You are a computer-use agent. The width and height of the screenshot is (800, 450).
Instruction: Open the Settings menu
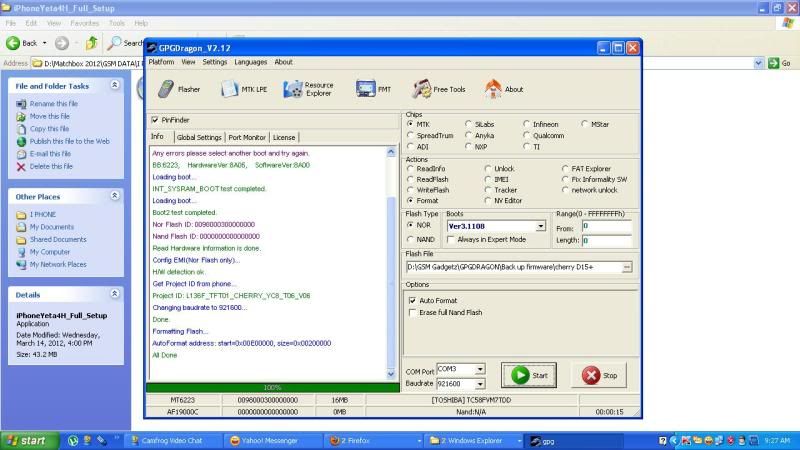pyautogui.click(x=214, y=62)
